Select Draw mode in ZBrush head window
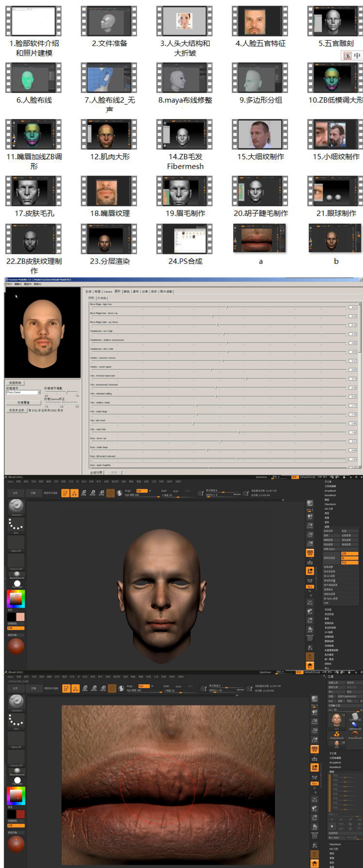This screenshot has width=363, height=868. pyautogui.click(x=74, y=493)
